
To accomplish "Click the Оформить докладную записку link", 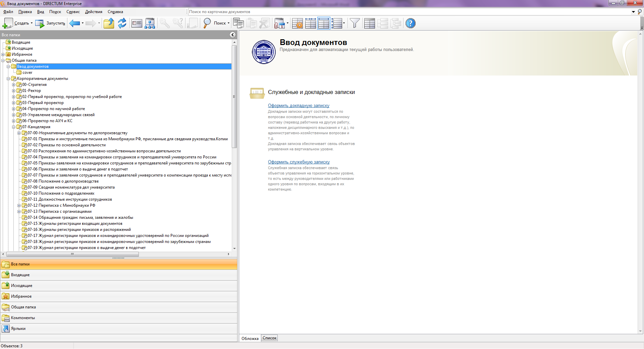I will point(299,106).
